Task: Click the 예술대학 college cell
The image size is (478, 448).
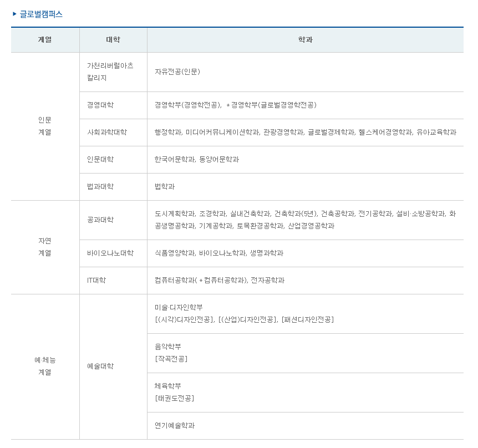Action: tap(100, 366)
